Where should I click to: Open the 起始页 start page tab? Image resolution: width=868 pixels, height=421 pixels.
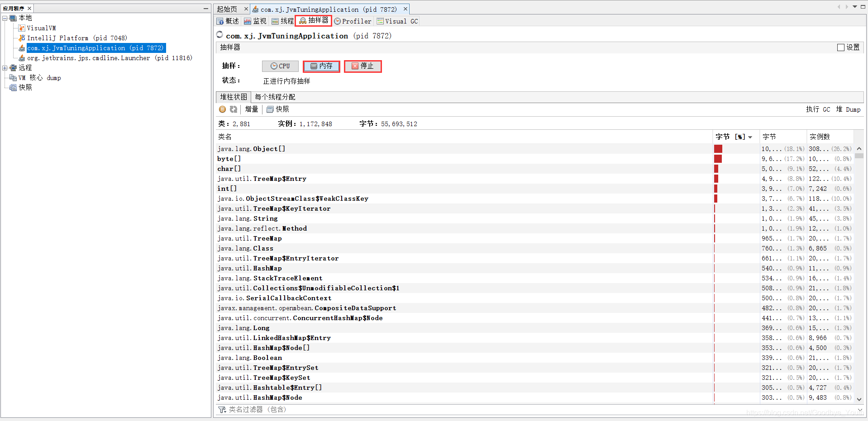[227, 9]
